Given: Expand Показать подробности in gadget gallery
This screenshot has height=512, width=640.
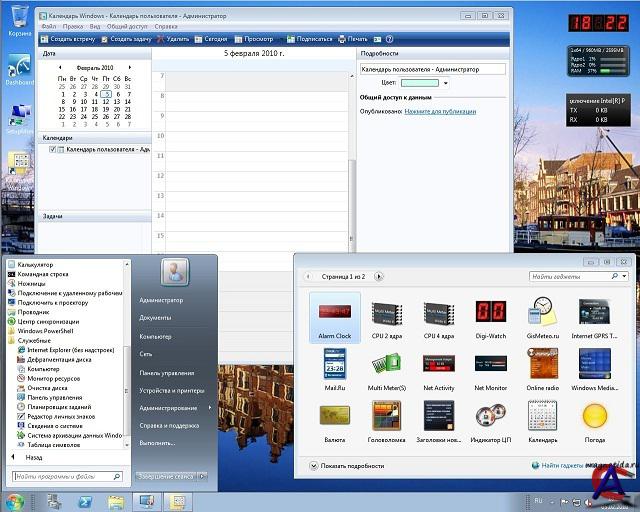Looking at the screenshot, I should click(314, 466).
